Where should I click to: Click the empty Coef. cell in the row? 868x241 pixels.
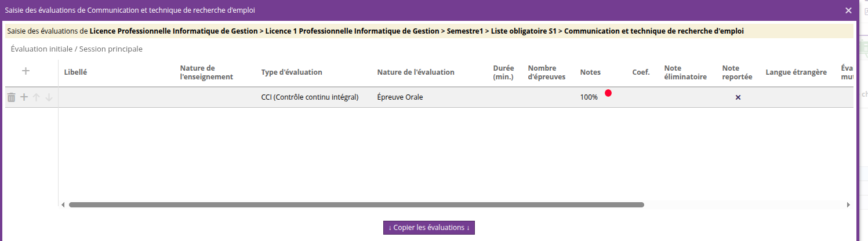pyautogui.click(x=641, y=97)
